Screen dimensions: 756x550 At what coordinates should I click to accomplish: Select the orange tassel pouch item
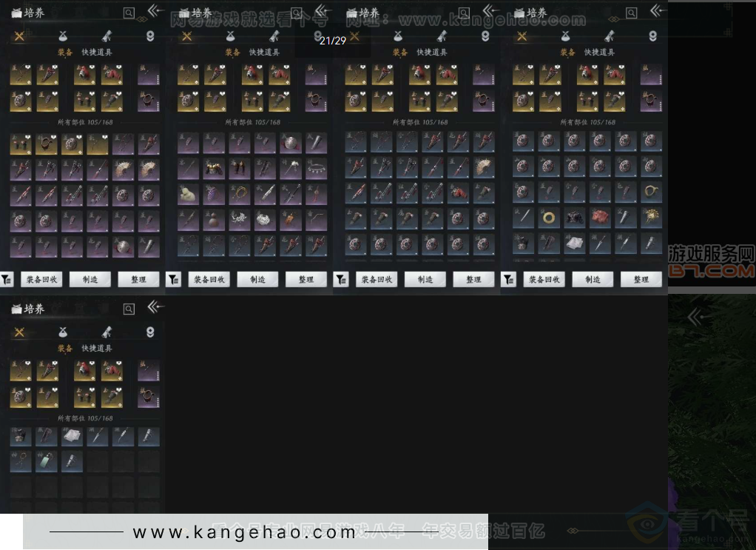coord(291,221)
